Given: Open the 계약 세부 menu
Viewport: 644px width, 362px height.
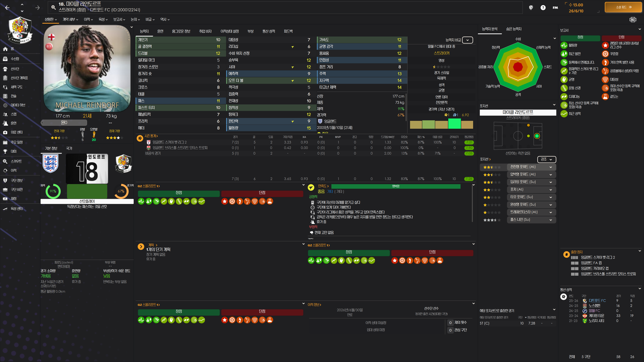Looking at the screenshot, I should 70,19.
